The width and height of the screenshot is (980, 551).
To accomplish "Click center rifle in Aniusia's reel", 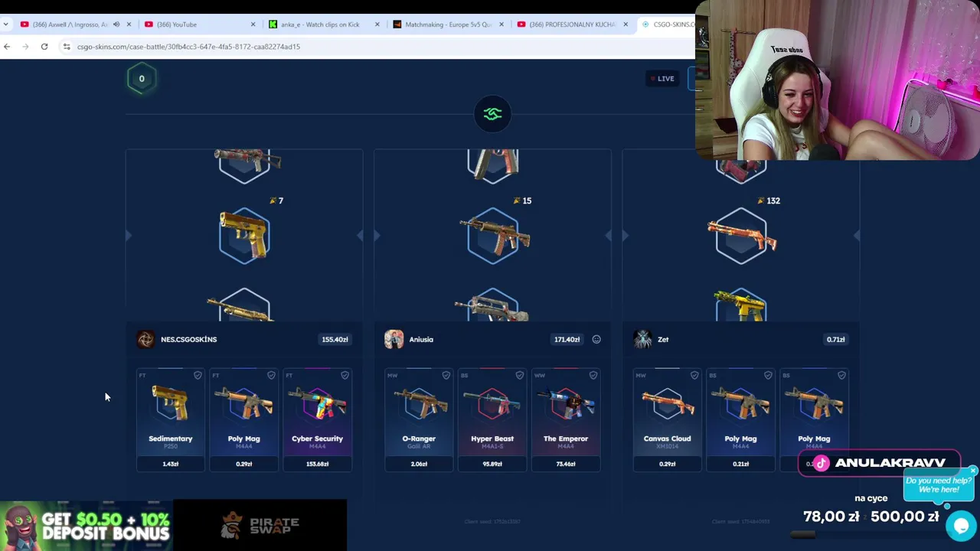I will click(x=494, y=236).
